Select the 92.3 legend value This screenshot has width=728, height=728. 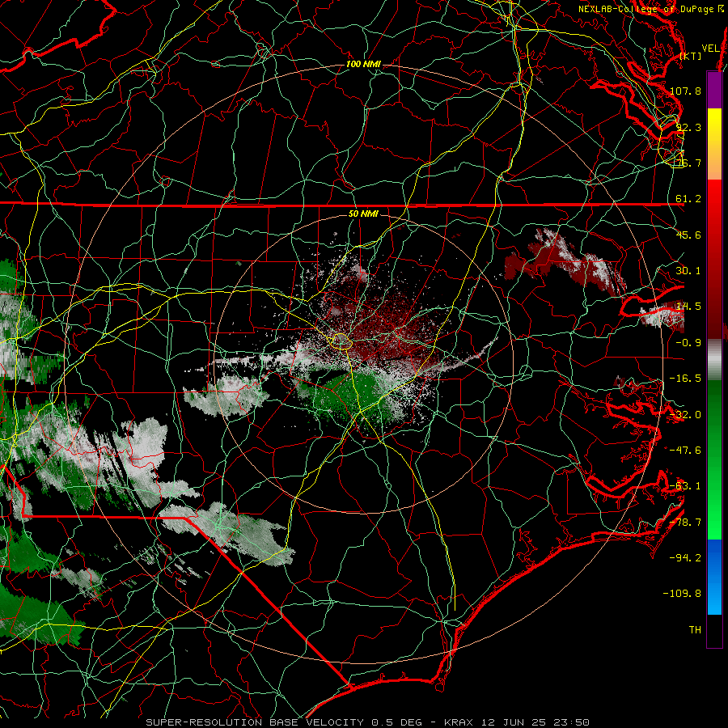(688, 127)
